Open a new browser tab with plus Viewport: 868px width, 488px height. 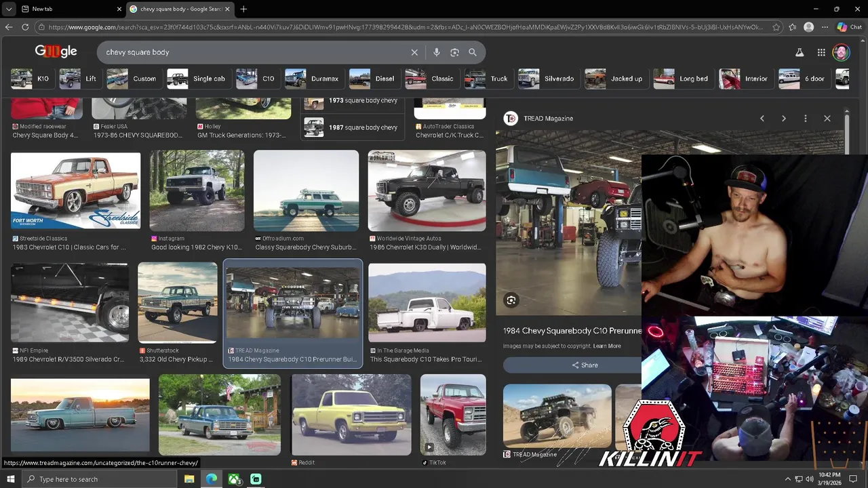(x=243, y=9)
